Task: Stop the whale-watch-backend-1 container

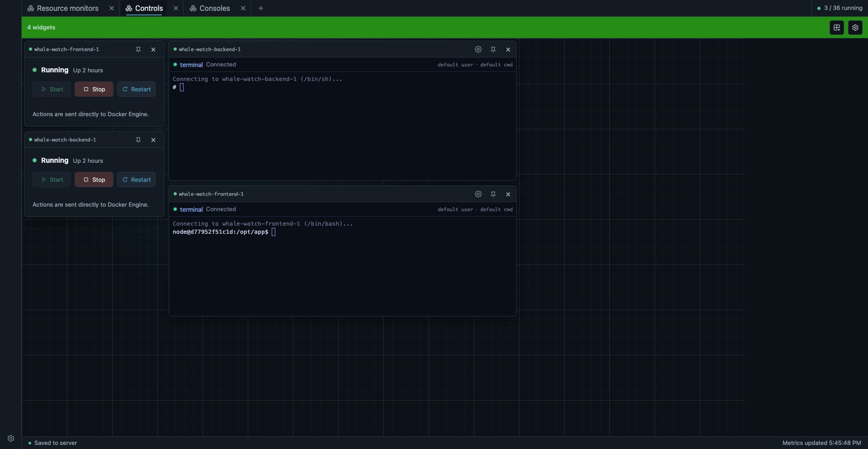Action: 94,180
